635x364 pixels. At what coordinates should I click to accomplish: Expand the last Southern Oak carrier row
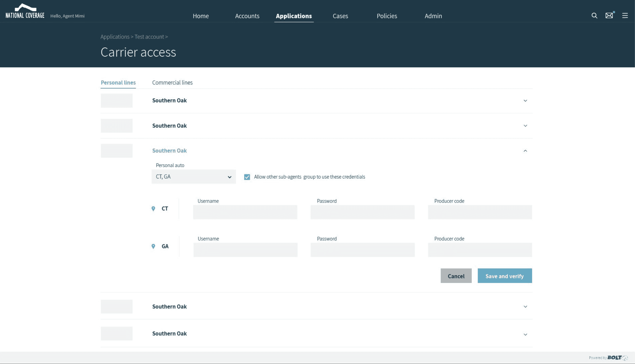point(525,335)
